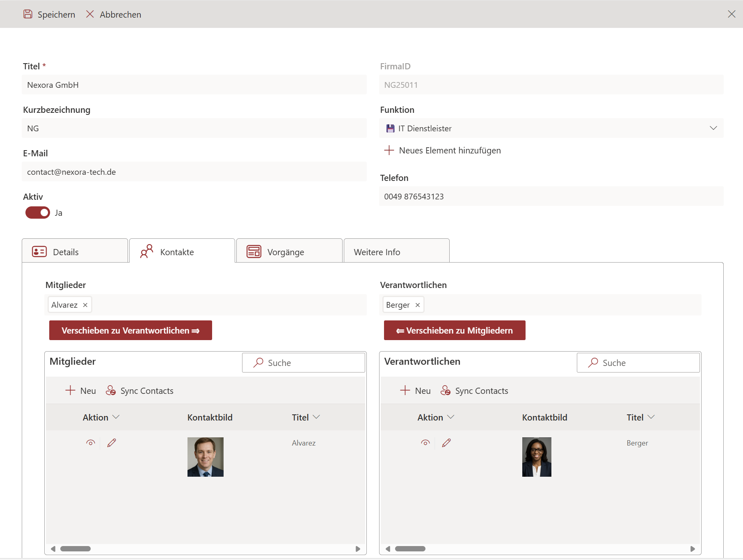This screenshot has width=743, height=560.
Task: Click Mitglieder table horizontal scrollbar thumb
Action: [75, 549]
